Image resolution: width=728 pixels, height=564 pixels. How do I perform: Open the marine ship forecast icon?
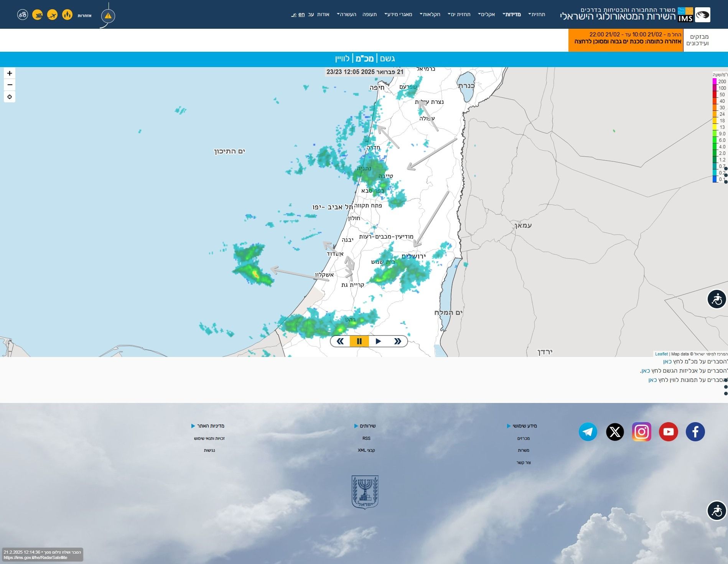click(38, 15)
